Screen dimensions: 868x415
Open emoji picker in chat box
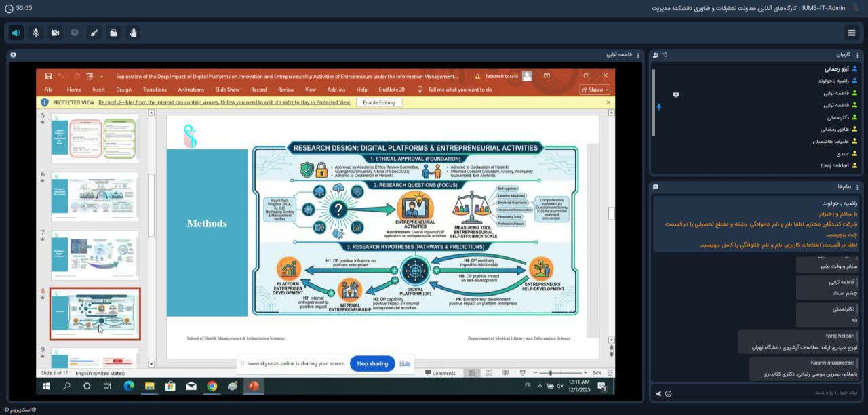click(x=668, y=393)
